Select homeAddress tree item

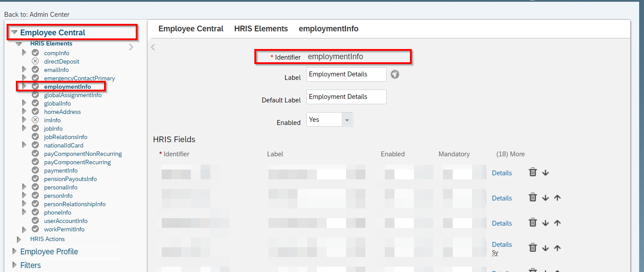63,112
